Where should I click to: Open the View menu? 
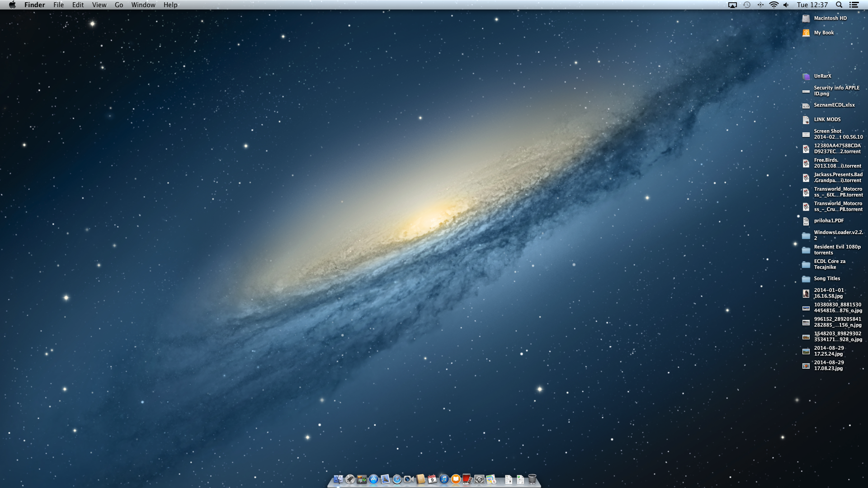coord(99,5)
